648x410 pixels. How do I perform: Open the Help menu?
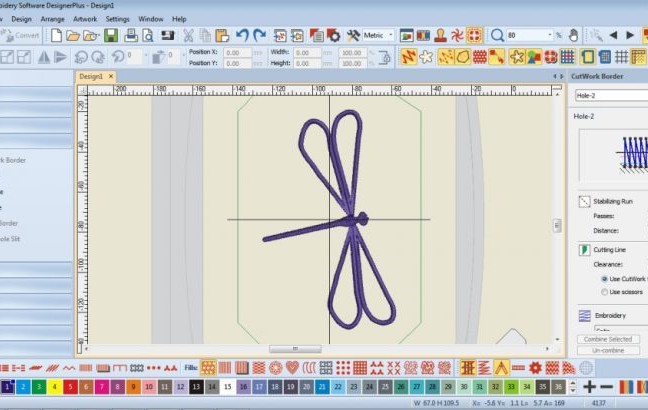(179, 19)
